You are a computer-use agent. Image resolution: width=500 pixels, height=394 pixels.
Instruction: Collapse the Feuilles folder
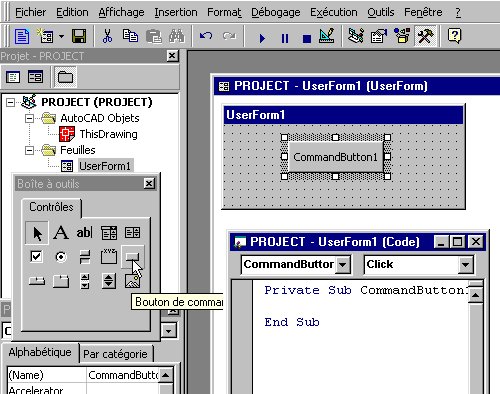click(x=29, y=151)
